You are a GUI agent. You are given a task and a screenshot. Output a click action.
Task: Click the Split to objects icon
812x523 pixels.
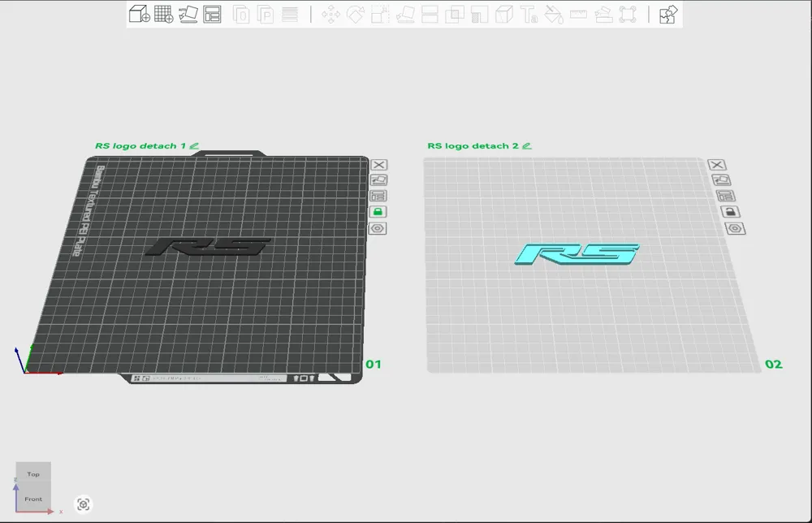click(x=241, y=15)
